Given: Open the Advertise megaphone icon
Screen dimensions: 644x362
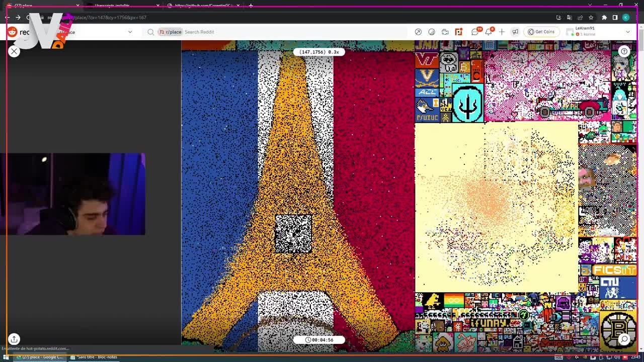Looking at the screenshot, I should point(515,32).
